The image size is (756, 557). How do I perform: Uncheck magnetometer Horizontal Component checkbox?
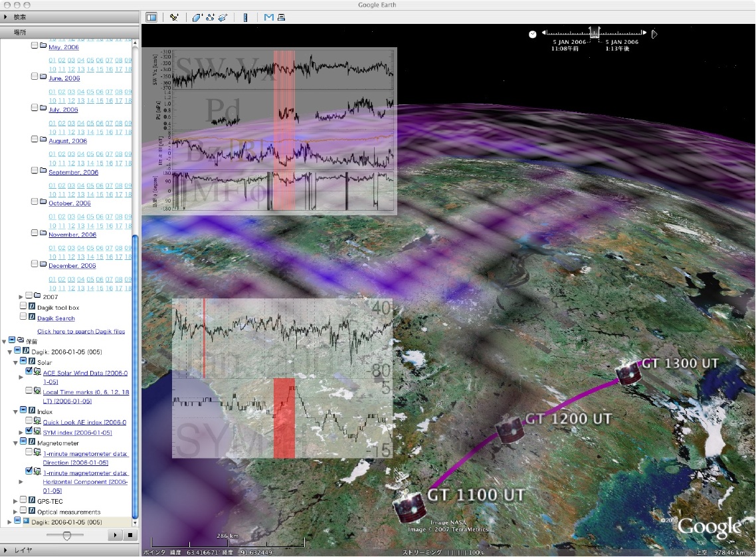(29, 471)
